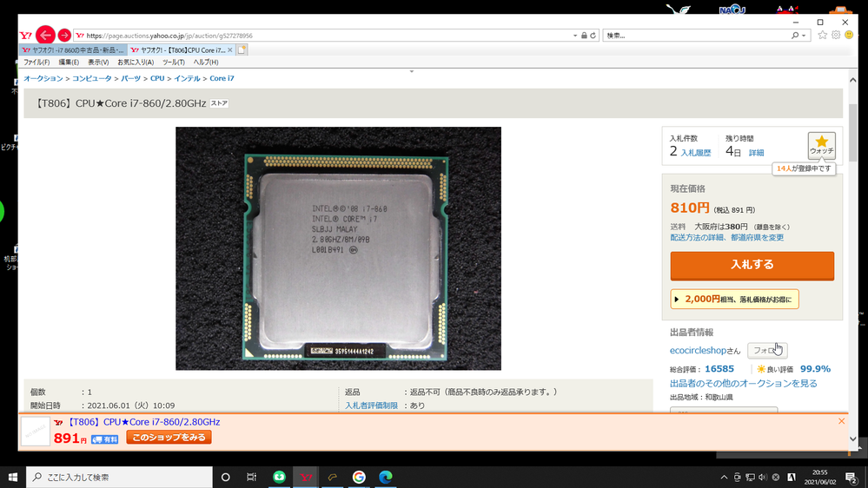Click the 検索 search input field
868x488 pixels.
click(696, 36)
